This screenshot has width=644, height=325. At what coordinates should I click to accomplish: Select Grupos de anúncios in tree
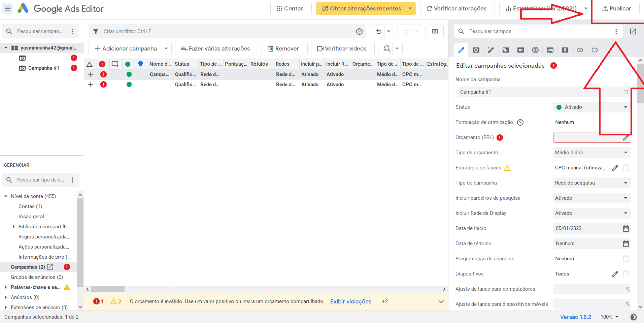(37, 277)
